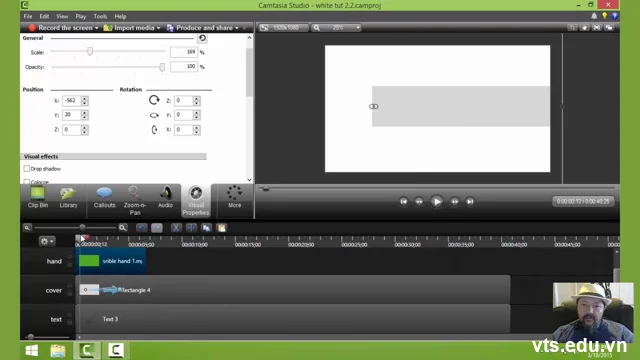Open the Play menu
Image resolution: width=640 pixels, height=360 pixels.
tap(80, 16)
